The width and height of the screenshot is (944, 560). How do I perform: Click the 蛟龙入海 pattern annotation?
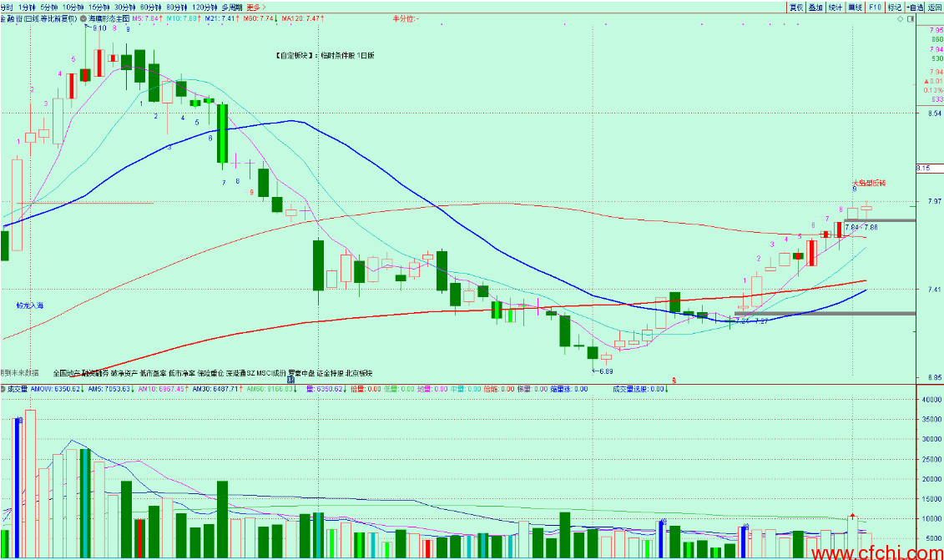pyautogui.click(x=30, y=306)
